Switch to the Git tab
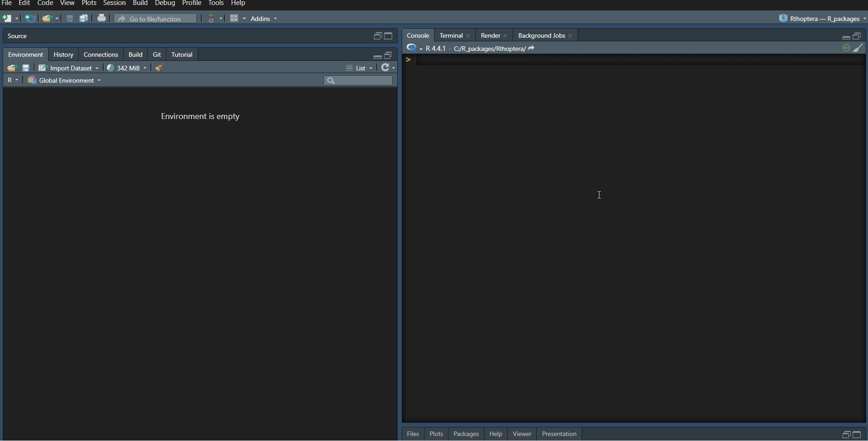Viewport: 868px width, 441px height. point(157,55)
